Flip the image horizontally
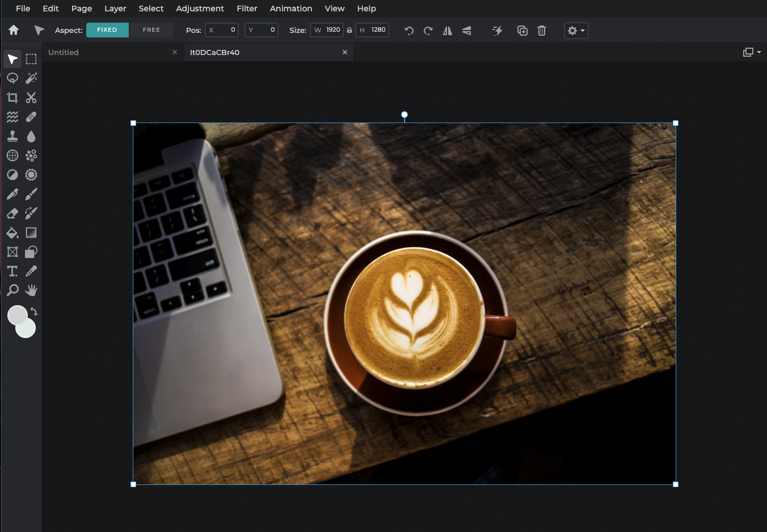The width and height of the screenshot is (767, 532). click(447, 31)
